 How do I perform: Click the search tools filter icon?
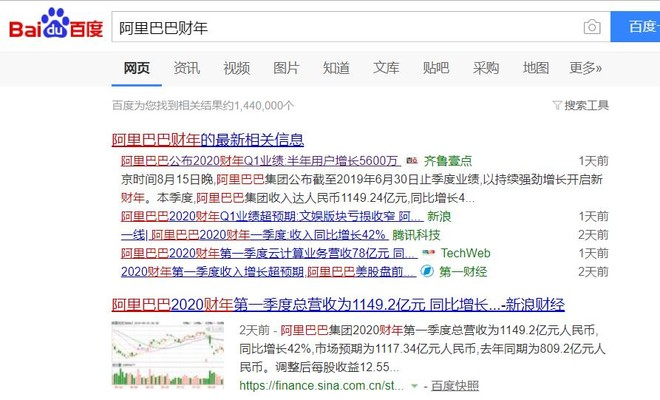click(x=557, y=105)
